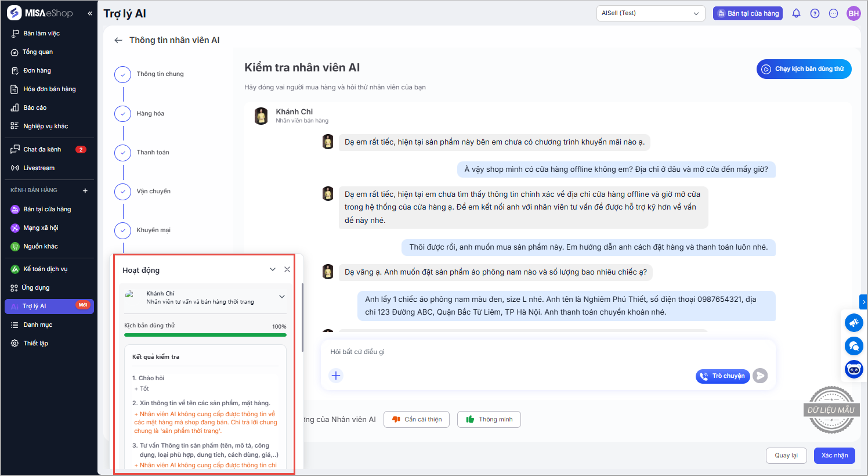This screenshot has width=868, height=476.
Task: Click the plus attachment icon in chat box
Action: click(x=336, y=376)
